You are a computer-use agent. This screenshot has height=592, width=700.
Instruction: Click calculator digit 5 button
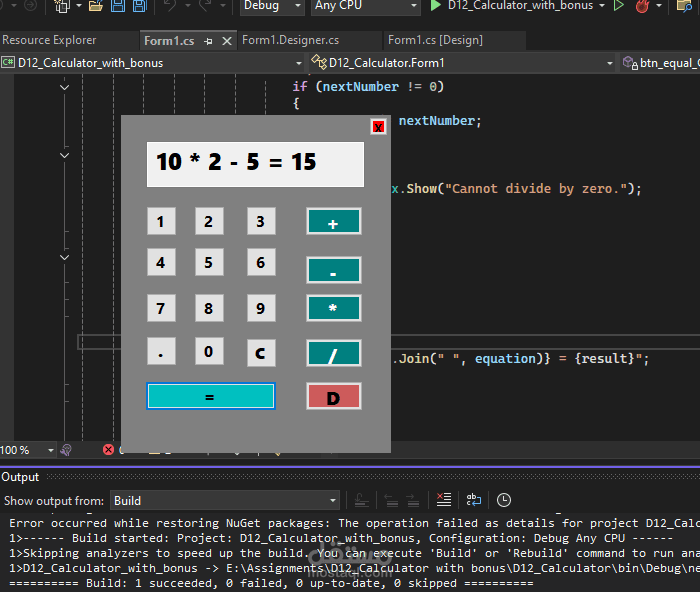tap(208, 263)
